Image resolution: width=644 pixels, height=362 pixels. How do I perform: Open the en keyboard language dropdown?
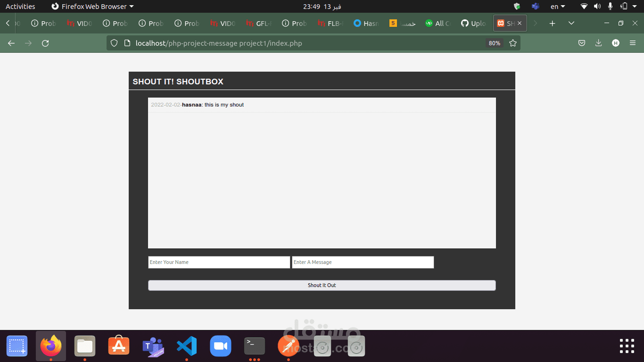coord(558,7)
